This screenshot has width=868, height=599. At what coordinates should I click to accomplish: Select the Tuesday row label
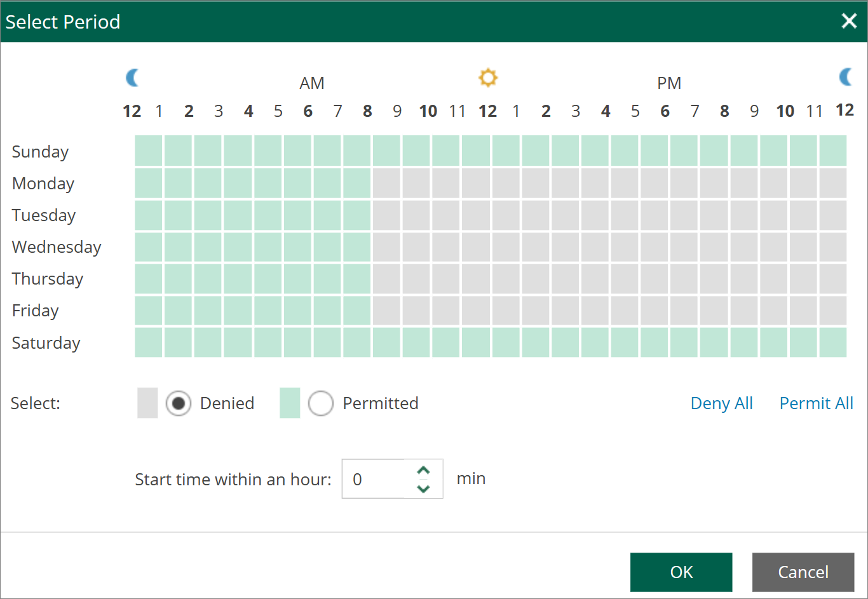click(x=44, y=215)
